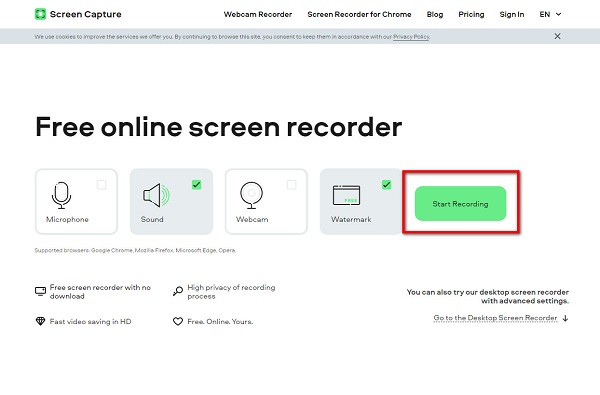Open the EN language dropdown
This screenshot has height=395, width=600.
click(x=550, y=15)
